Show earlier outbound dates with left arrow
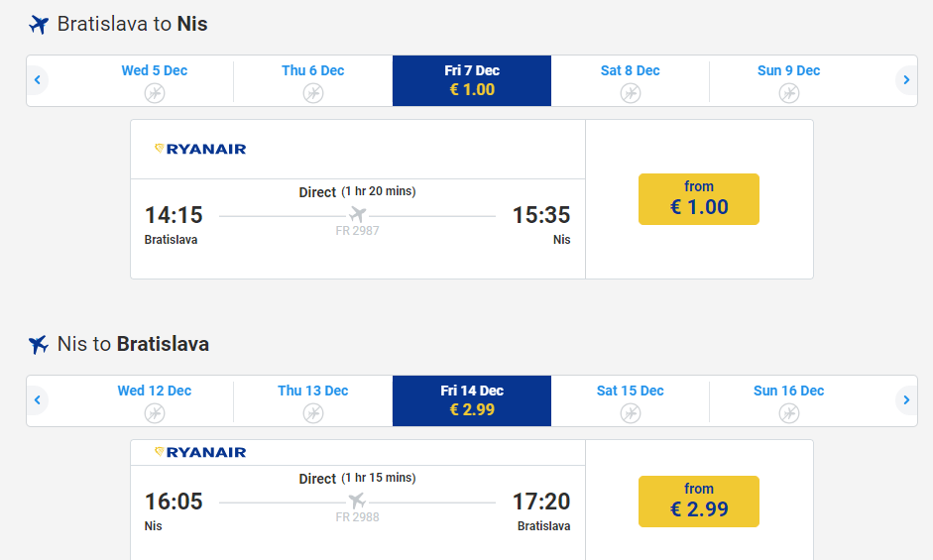 38,80
